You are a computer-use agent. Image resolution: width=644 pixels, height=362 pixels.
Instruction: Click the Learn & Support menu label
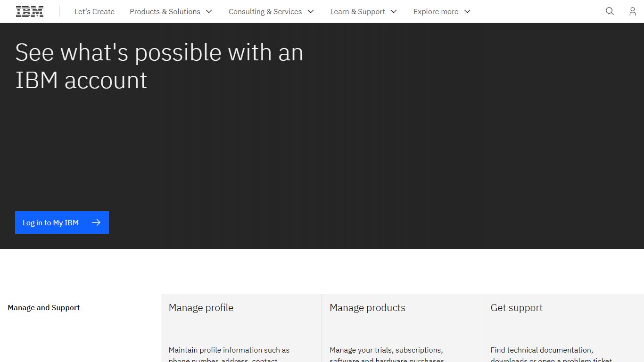pos(357,11)
